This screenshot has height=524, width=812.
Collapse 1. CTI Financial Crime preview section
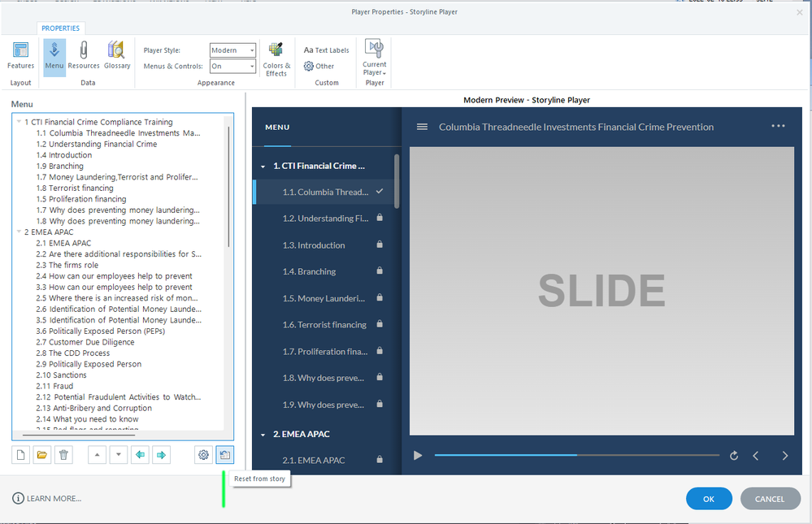click(263, 167)
